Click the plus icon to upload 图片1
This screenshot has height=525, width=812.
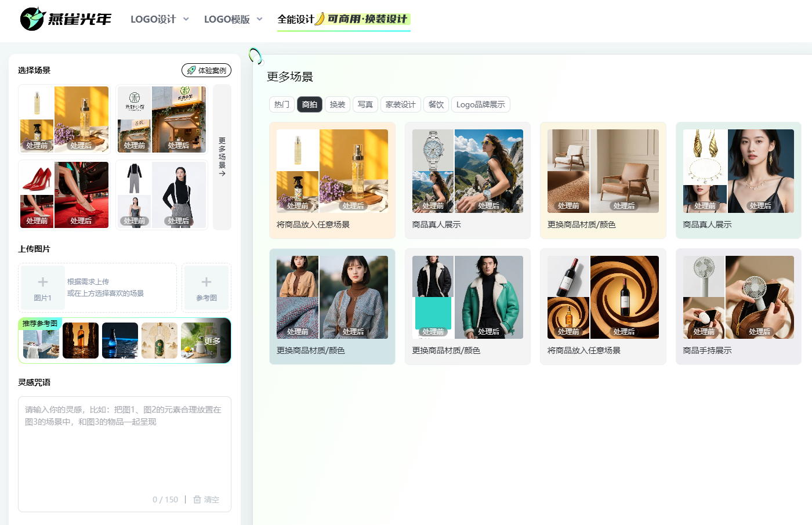[42, 282]
